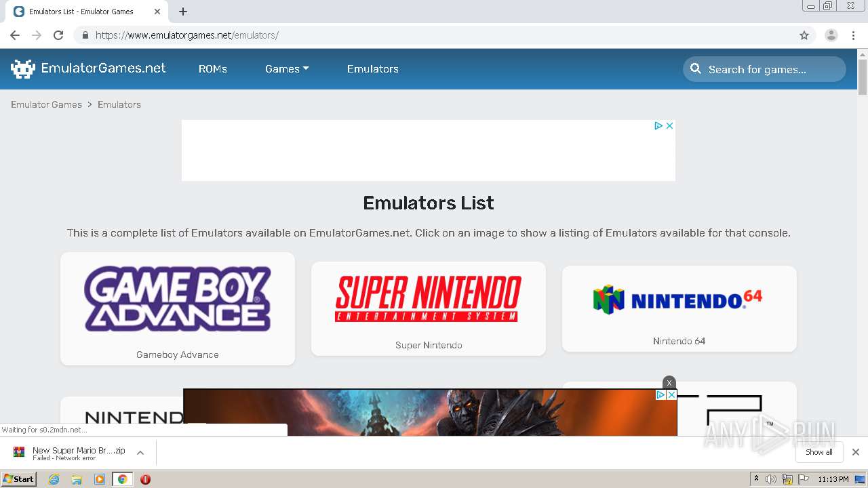Open the Emulators navigation item
Viewport: 868px width, 488px height.
coord(373,68)
